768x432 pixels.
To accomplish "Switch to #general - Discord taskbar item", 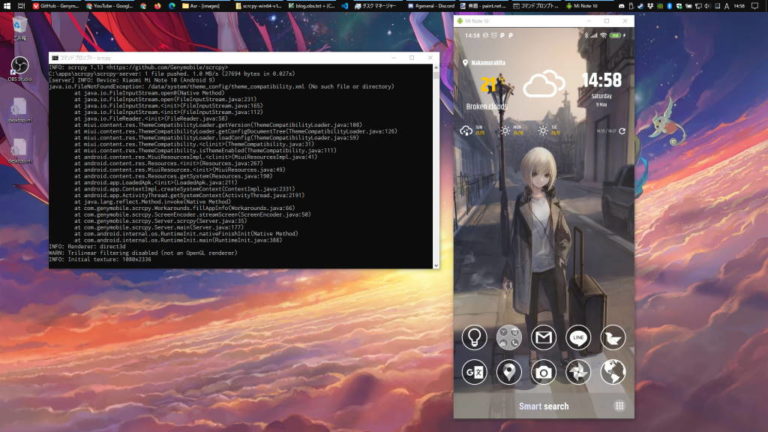I will (431, 6).
